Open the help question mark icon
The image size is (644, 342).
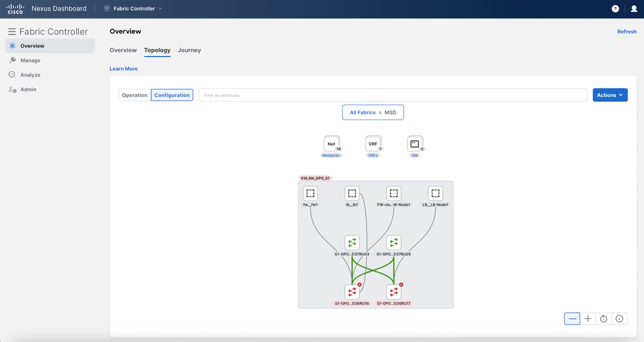(615, 9)
